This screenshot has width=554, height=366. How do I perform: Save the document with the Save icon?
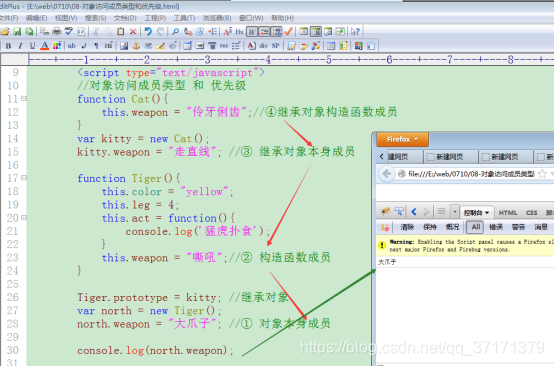coord(17,31)
